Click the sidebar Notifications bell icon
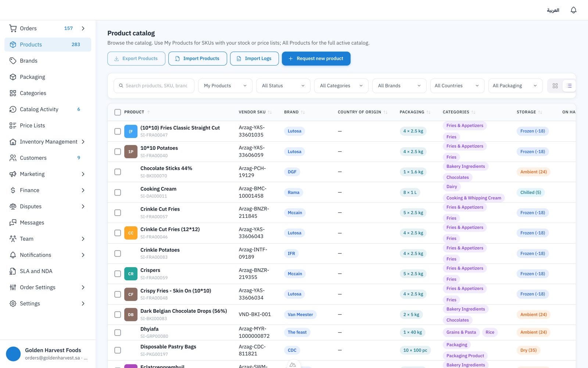This screenshot has width=588, height=368. (13, 255)
